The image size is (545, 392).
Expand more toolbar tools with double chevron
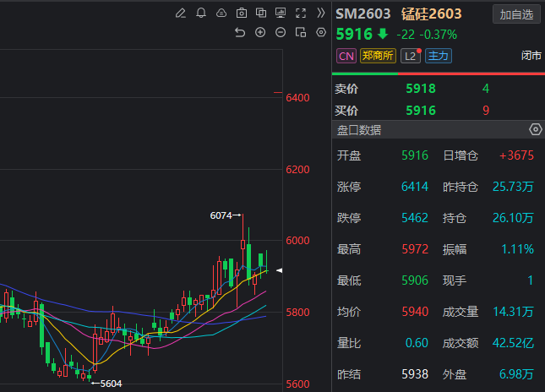pyautogui.click(x=321, y=14)
